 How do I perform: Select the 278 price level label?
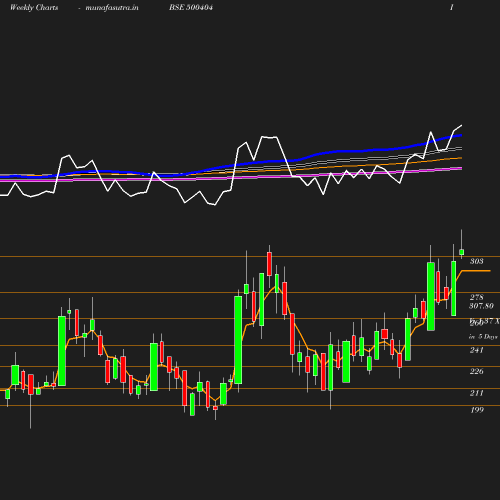(476, 297)
